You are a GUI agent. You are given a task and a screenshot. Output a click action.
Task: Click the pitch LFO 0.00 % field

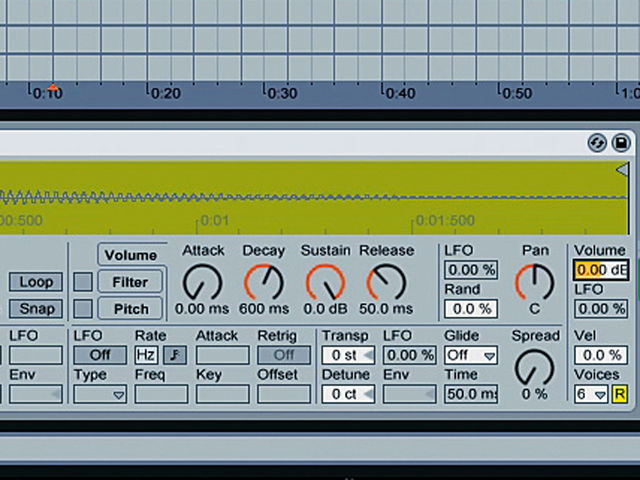409,355
